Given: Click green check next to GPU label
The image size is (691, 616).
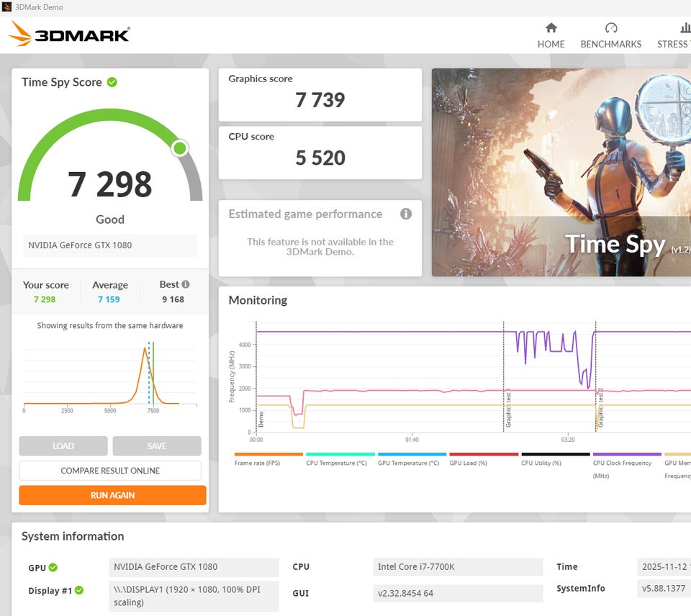Looking at the screenshot, I should pyautogui.click(x=53, y=567).
